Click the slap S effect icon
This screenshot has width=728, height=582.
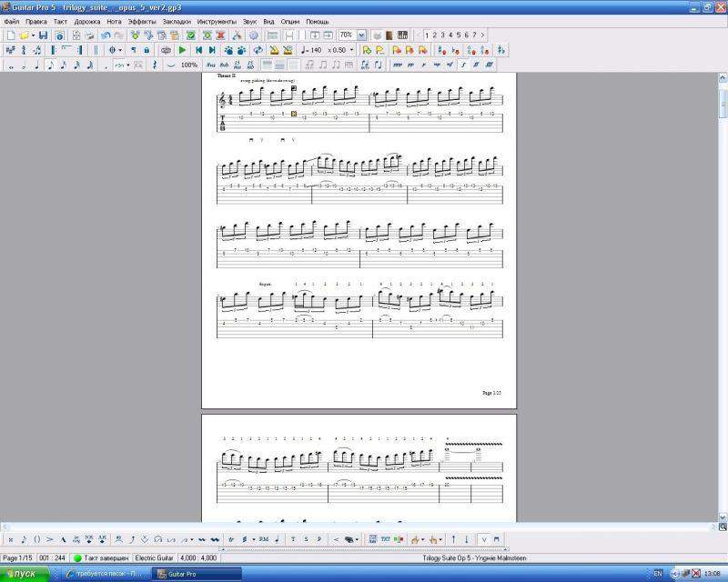click(306, 540)
